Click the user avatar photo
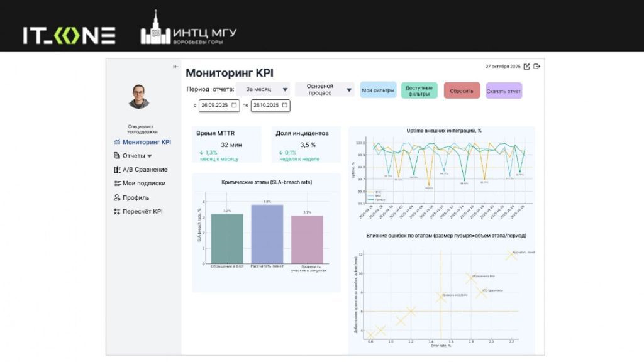The image size is (644, 362). coord(140,96)
